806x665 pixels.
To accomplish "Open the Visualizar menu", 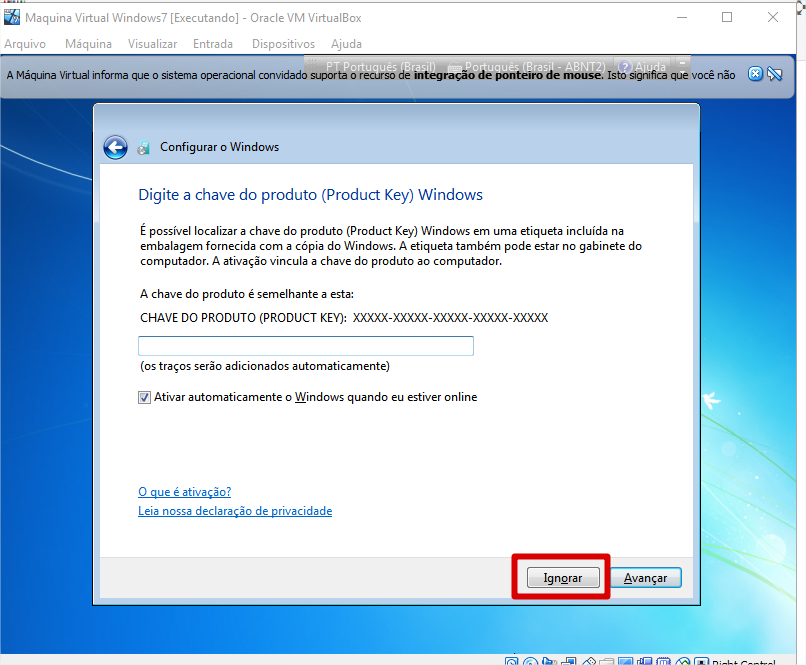I will [152, 44].
